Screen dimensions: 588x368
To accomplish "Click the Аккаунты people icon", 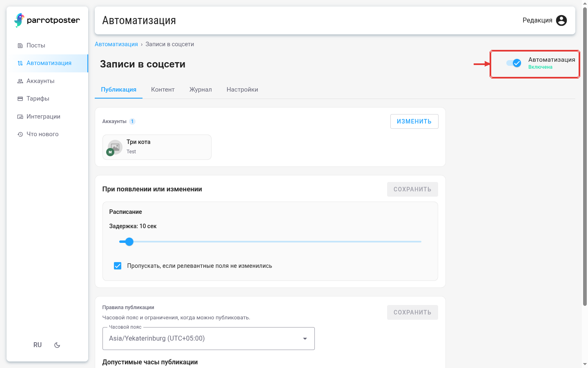I will pos(20,81).
